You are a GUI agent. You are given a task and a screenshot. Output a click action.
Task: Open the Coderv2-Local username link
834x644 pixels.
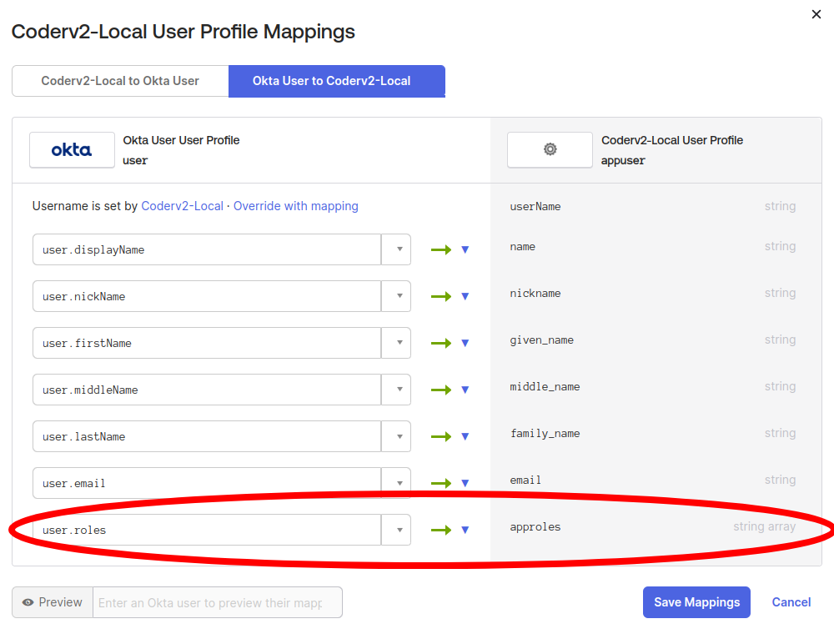(182, 206)
